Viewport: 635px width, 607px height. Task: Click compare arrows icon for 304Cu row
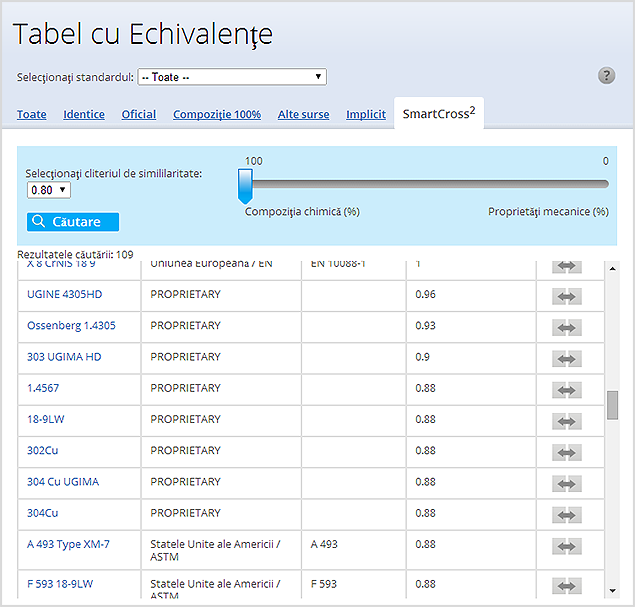(x=567, y=515)
